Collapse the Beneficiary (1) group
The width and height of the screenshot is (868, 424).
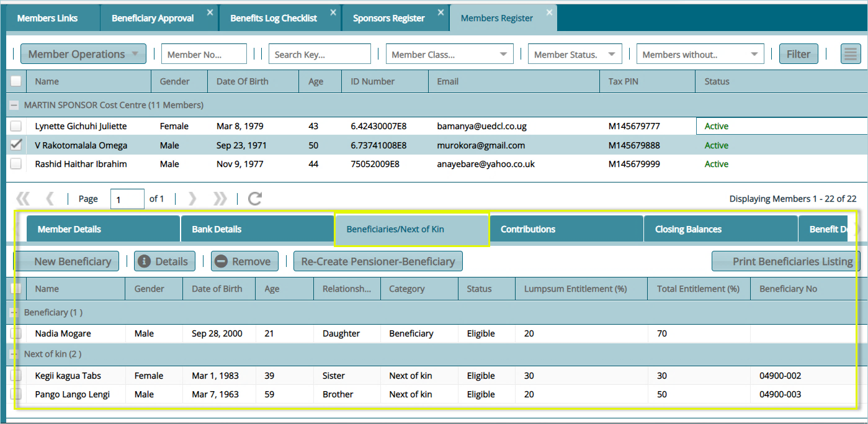[x=14, y=312]
